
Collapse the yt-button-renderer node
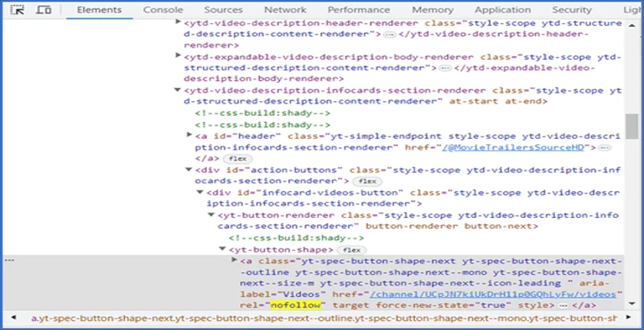coord(211,215)
